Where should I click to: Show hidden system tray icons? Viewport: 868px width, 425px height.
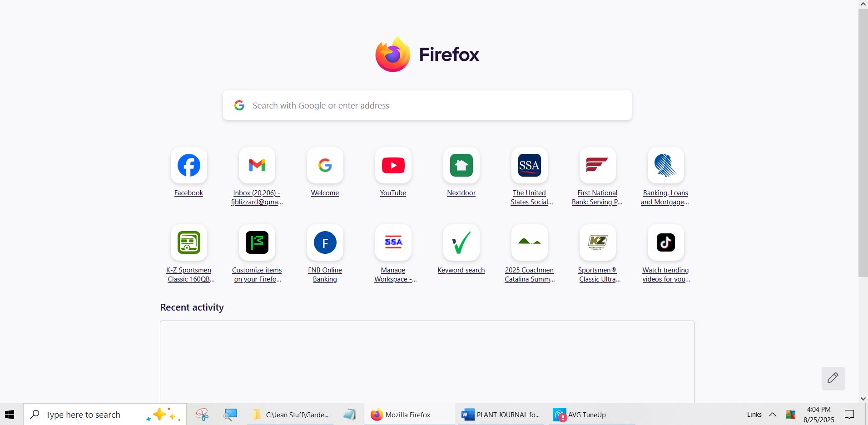[773, 415]
